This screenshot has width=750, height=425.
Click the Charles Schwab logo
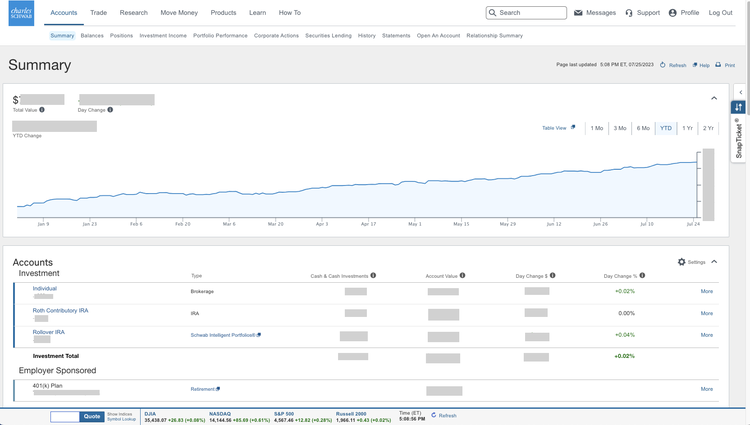[x=21, y=13]
